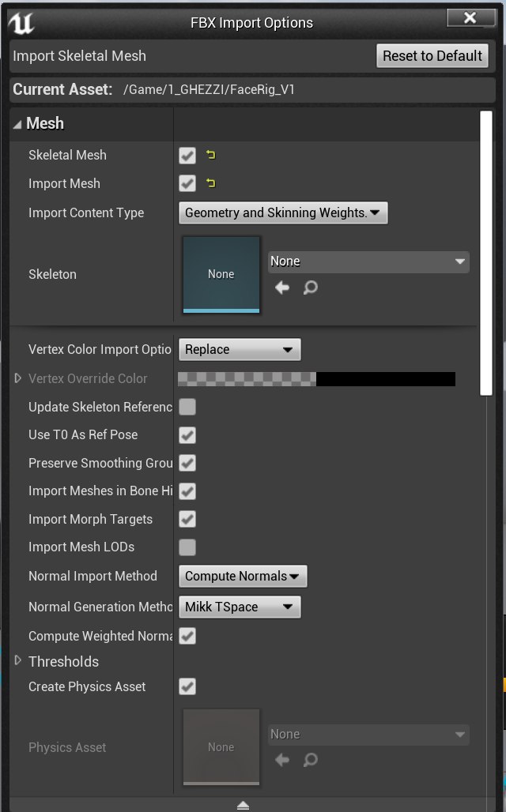Screen dimensions: 506x812
Task: Use selected asset arrow for Skeleton
Action: tap(282, 288)
